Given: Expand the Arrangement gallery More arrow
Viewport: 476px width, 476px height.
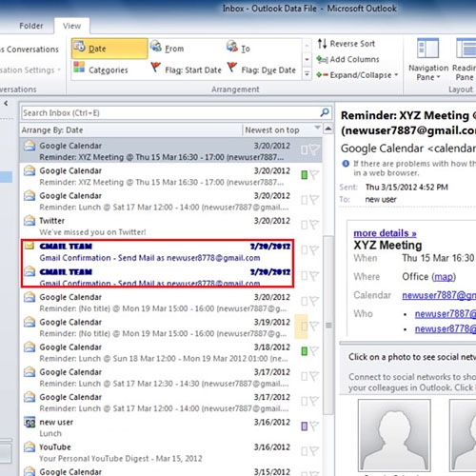Looking at the screenshot, I should [x=307, y=74].
